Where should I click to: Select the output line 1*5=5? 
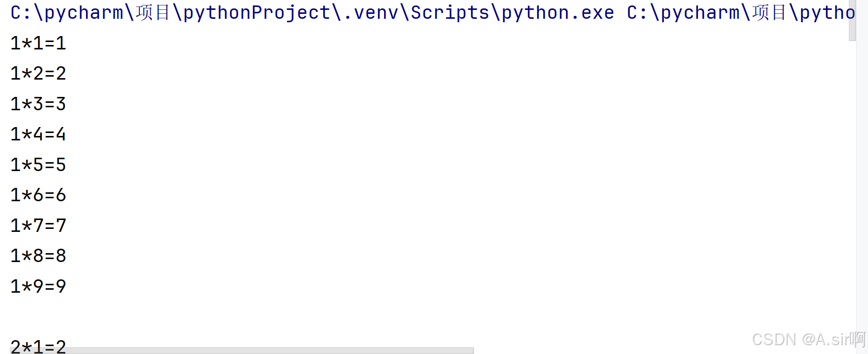pyautogui.click(x=38, y=165)
